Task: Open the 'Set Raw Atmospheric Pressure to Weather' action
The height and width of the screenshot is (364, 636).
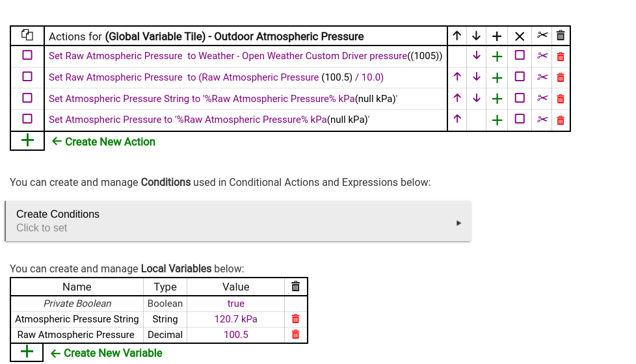Action: tap(245, 56)
